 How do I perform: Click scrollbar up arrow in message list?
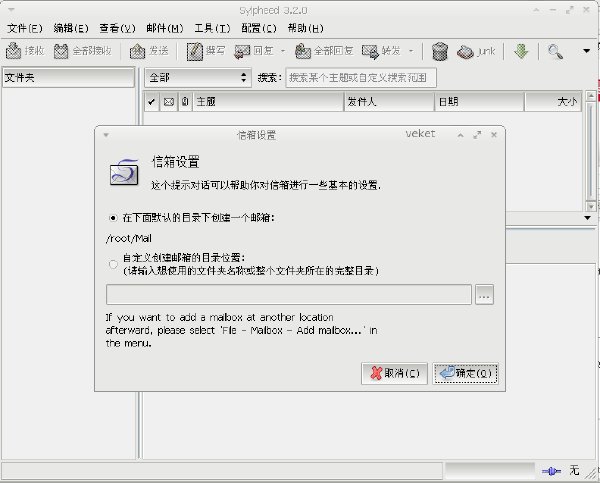click(x=591, y=96)
